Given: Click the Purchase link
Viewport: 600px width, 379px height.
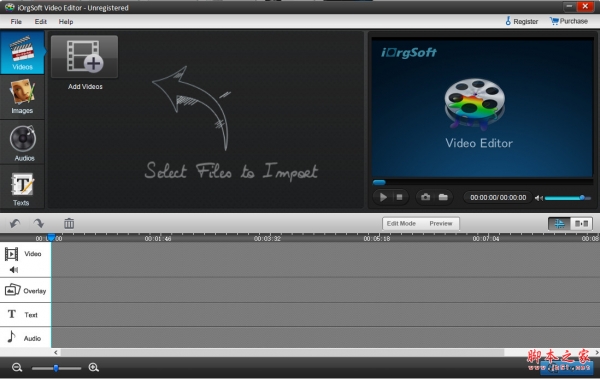Looking at the screenshot, I should coord(569,21).
